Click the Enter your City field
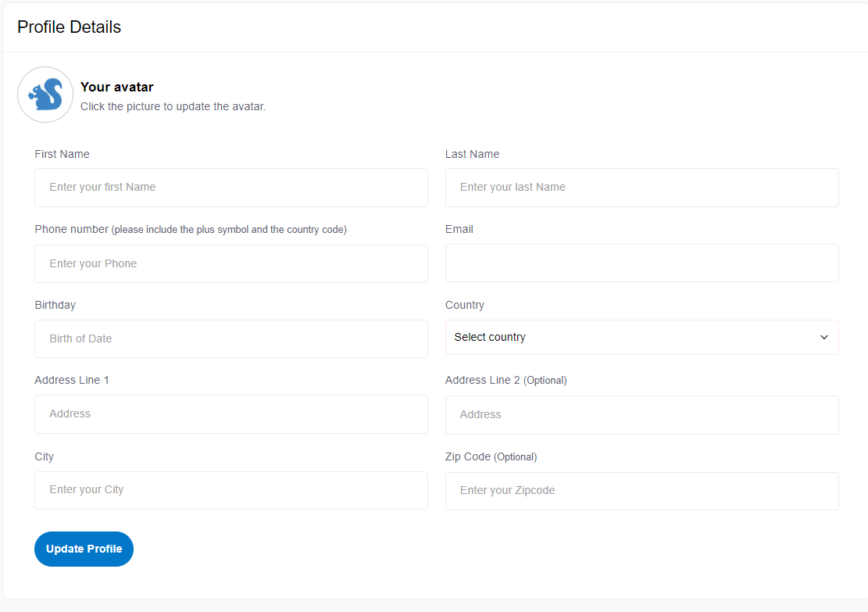 [x=231, y=490]
